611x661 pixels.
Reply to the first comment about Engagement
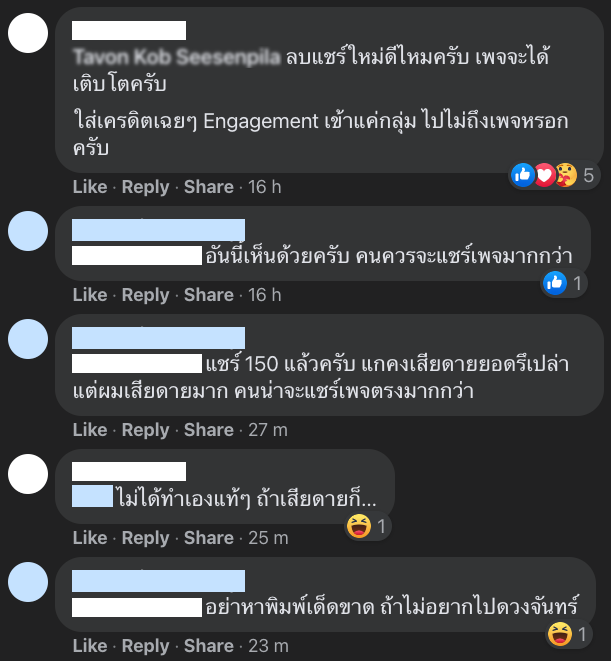145,187
